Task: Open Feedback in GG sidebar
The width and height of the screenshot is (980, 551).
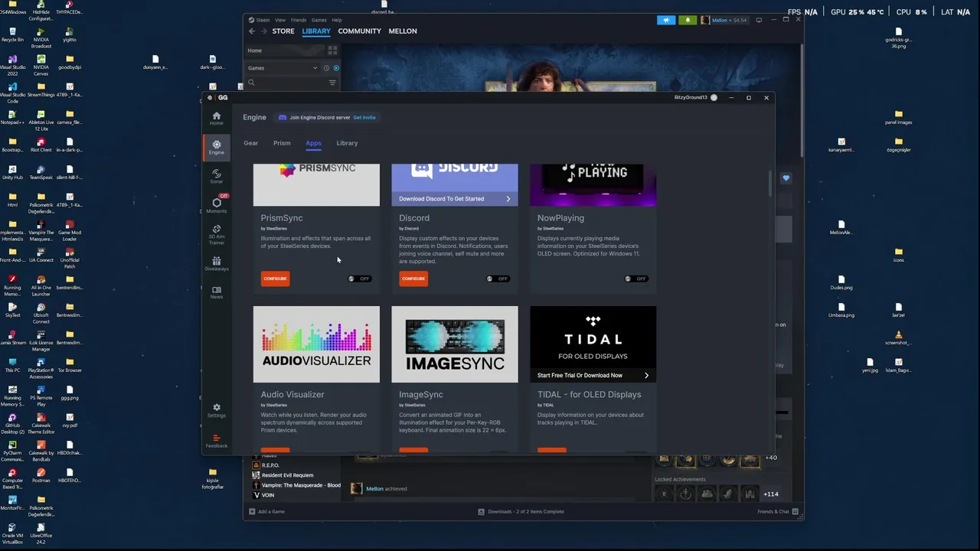Action: click(x=217, y=440)
